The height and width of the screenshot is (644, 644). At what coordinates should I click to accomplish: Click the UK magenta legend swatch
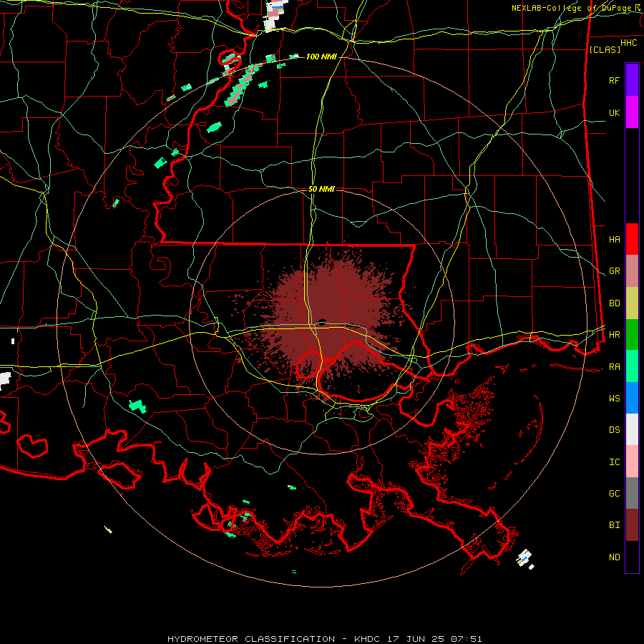632,112
